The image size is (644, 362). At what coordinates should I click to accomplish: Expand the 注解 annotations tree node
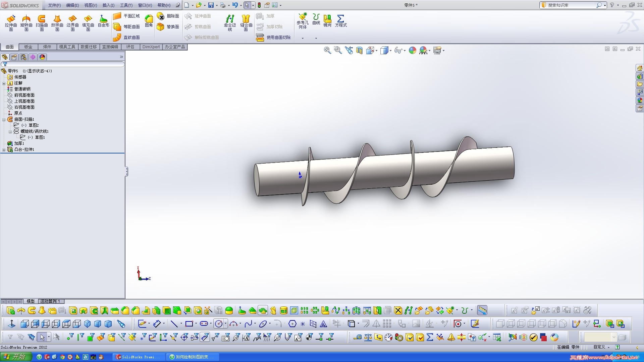tap(4, 83)
